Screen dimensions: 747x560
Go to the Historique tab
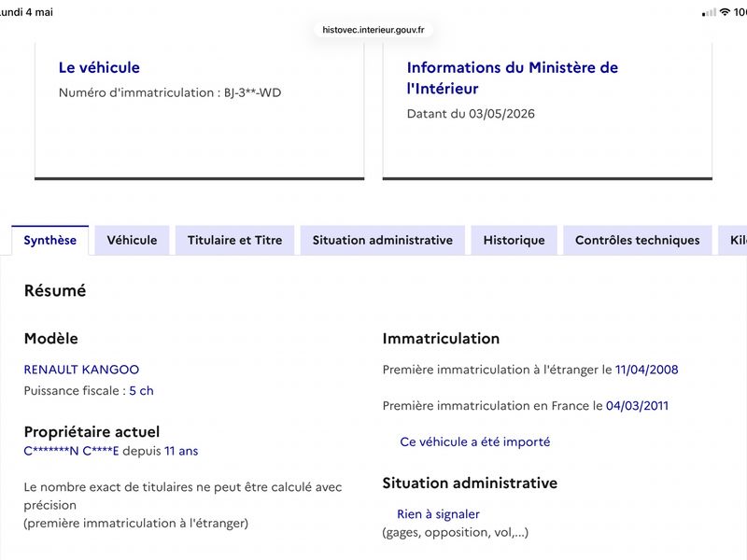point(514,240)
